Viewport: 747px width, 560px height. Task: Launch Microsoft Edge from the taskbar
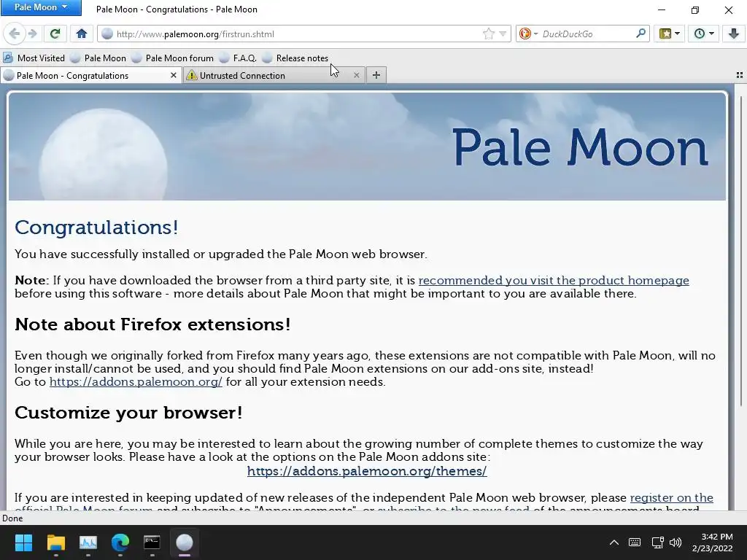tap(120, 542)
